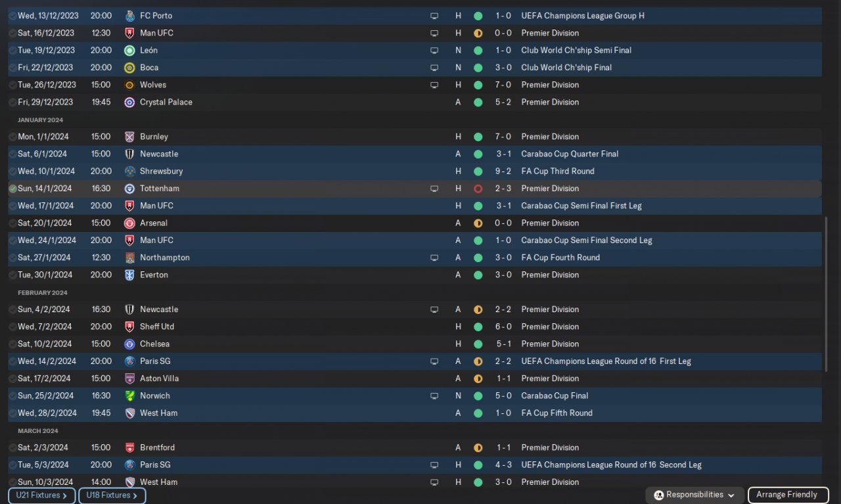Screen dimensions: 841x504
Task: Tick the checkbox for Chelsea 10/2/2024 match
Action: click(12, 344)
